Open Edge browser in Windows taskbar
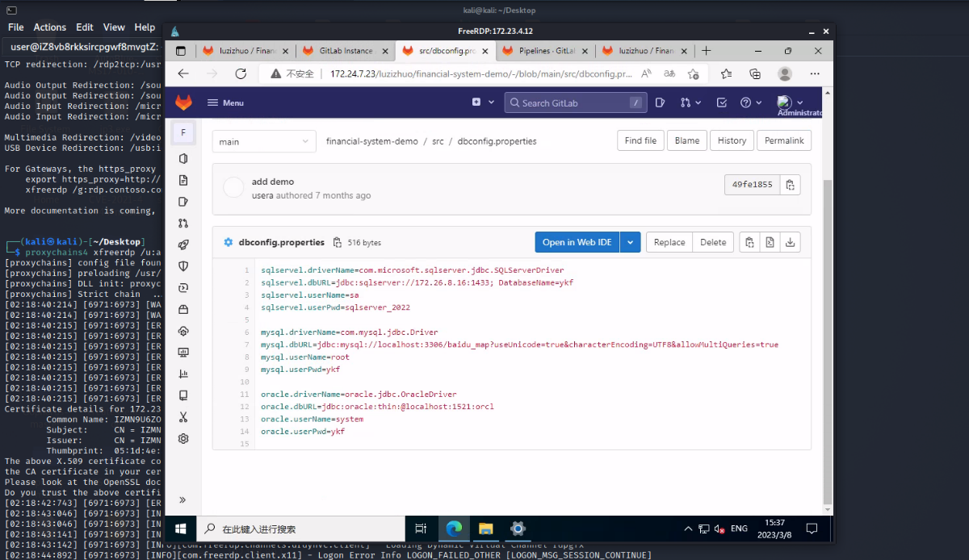The height and width of the screenshot is (560, 969). 454,529
